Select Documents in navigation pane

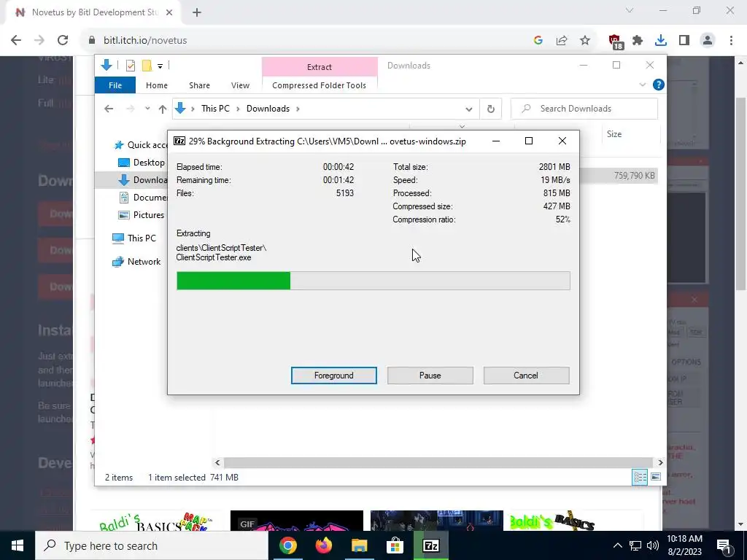coord(142,197)
